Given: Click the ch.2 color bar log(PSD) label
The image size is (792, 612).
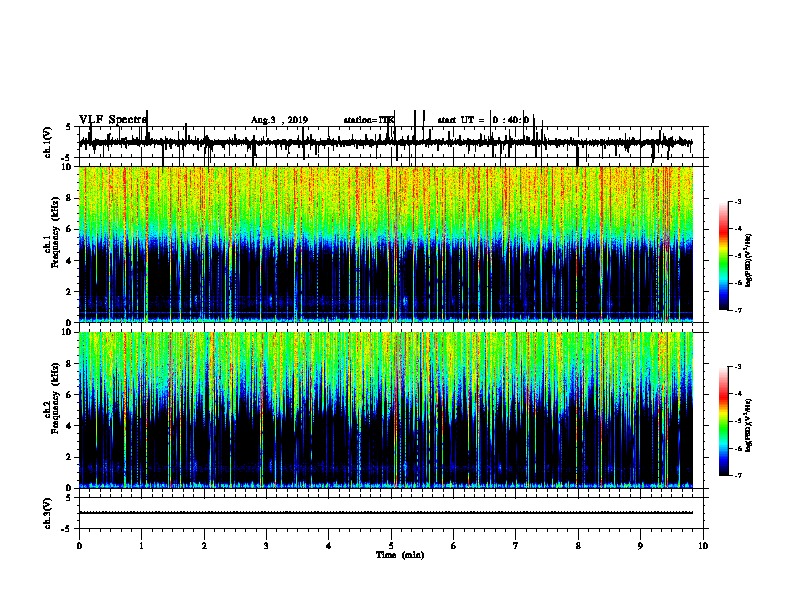Looking at the screenshot, I should tap(748, 425).
